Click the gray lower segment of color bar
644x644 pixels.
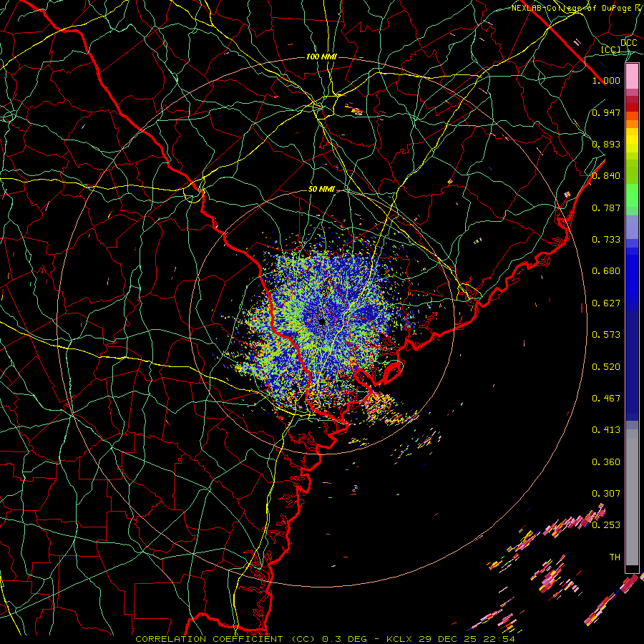tap(632, 497)
